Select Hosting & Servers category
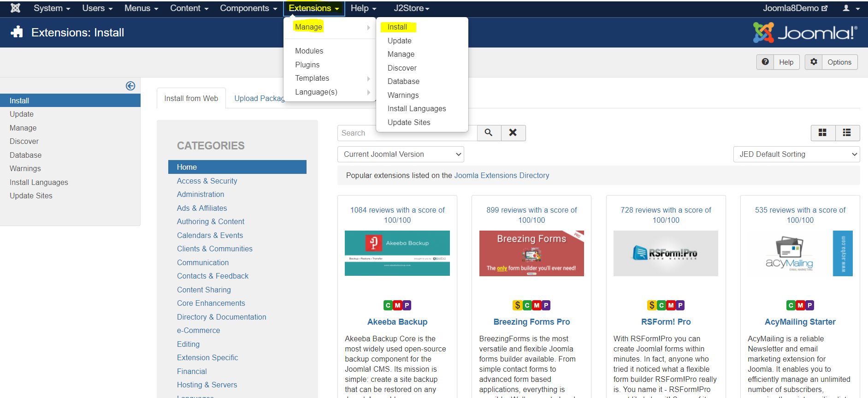Screen dimensions: 868x398 207,385
